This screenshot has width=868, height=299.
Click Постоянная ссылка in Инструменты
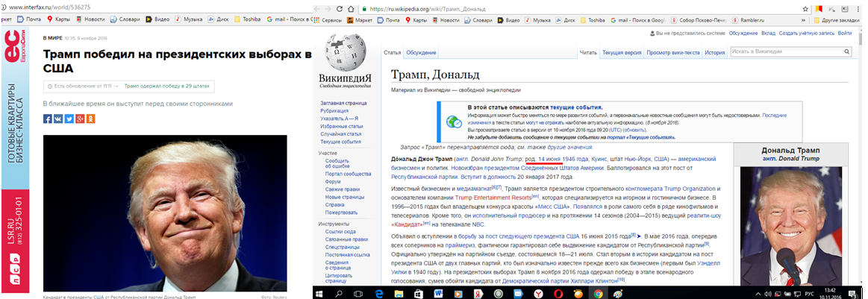(347, 255)
